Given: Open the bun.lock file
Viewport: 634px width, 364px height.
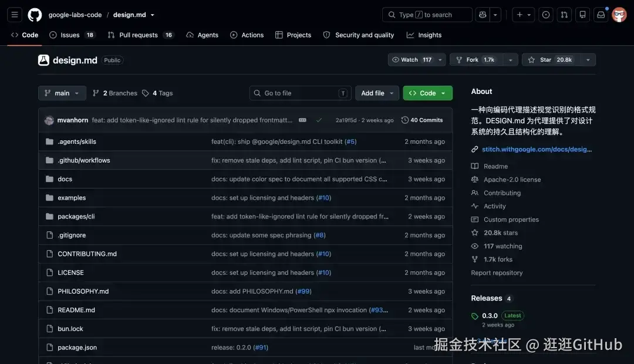Looking at the screenshot, I should 70,329.
